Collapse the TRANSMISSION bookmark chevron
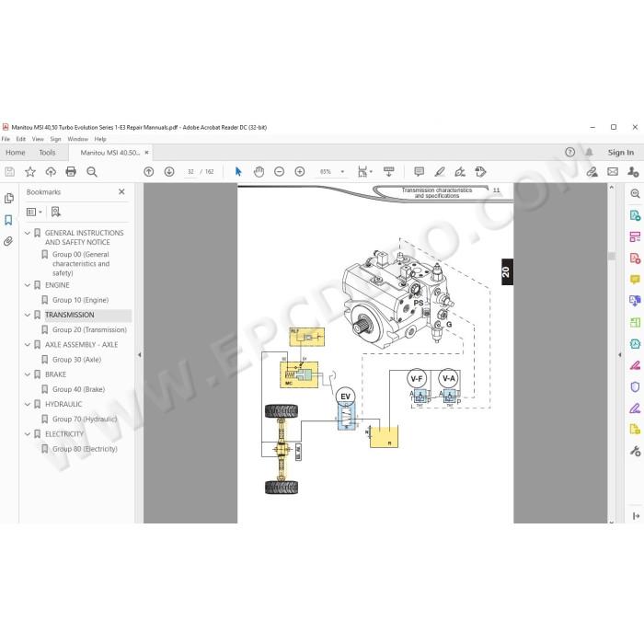Screen dimensions: 644x644 28,315
